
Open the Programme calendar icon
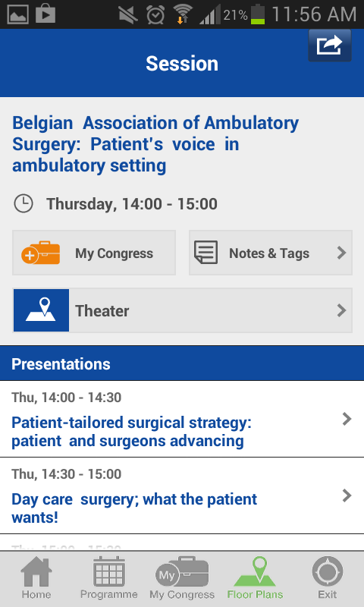[108, 571]
